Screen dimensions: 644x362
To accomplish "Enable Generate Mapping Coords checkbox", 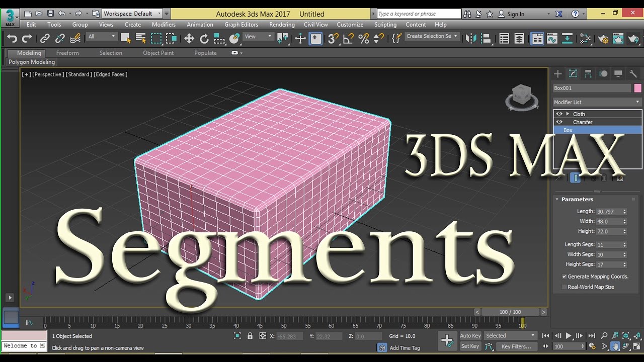I will click(565, 277).
